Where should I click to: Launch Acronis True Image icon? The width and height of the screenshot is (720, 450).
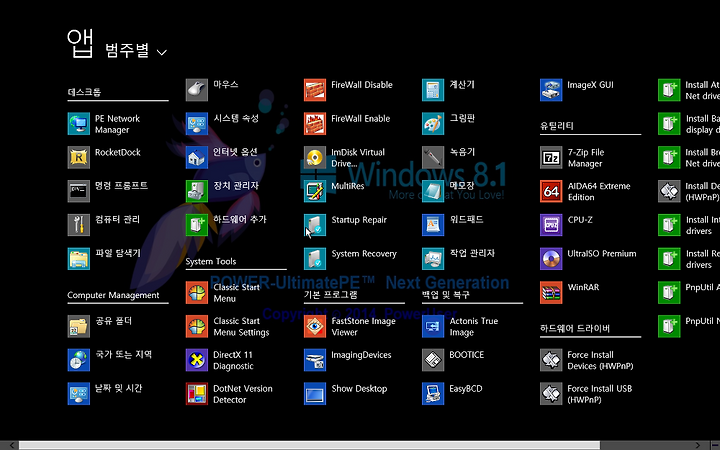(x=433, y=326)
